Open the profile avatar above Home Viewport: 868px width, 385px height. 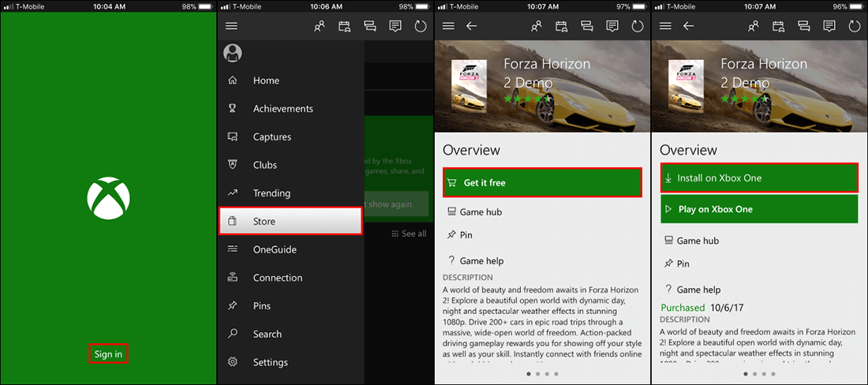(x=233, y=53)
